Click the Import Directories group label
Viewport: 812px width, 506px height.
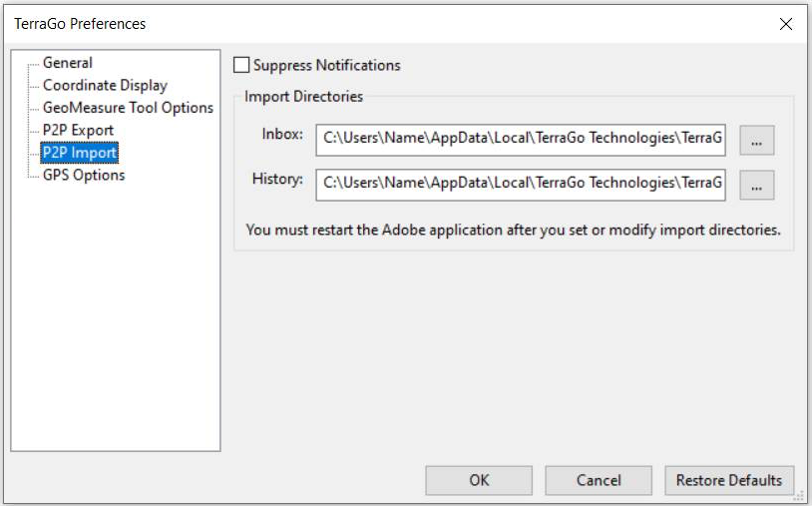303,97
